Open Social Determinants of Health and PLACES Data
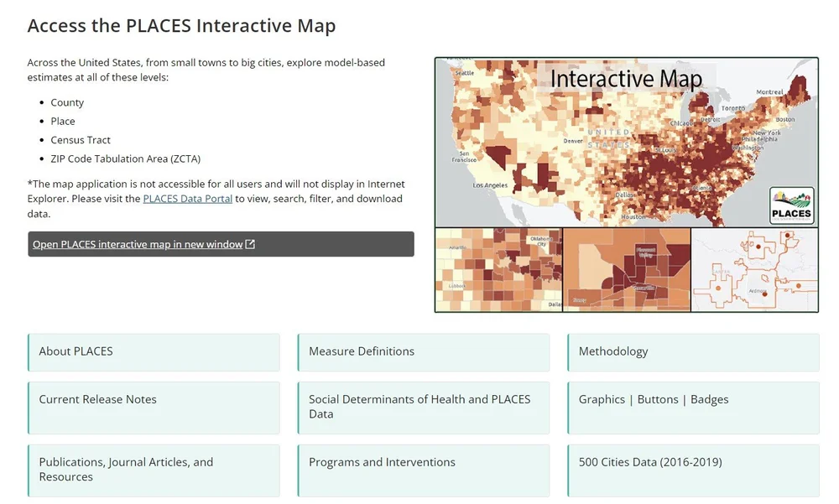839x504 pixels. (x=423, y=408)
